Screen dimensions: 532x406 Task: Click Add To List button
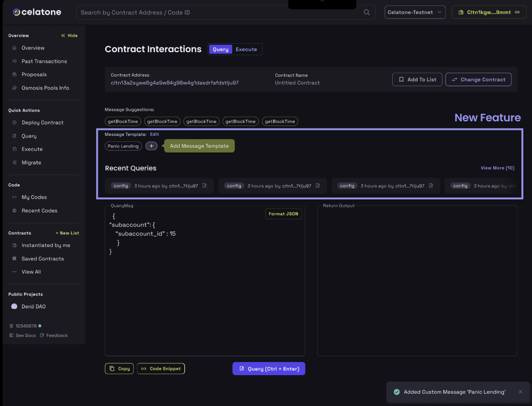[x=417, y=79]
